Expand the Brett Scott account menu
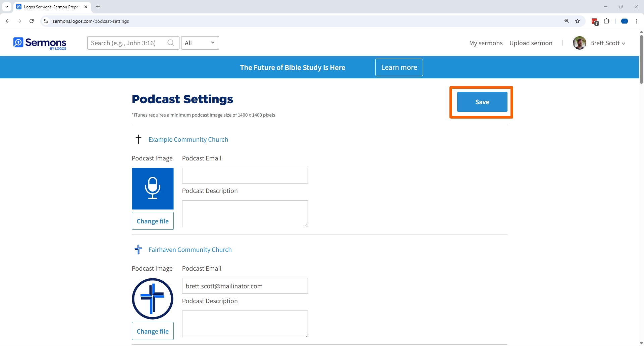 [x=607, y=43]
